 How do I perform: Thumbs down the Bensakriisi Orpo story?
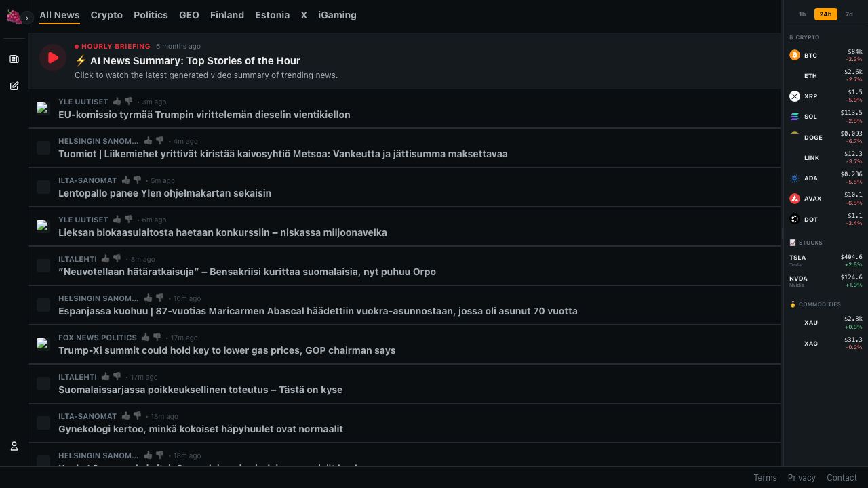coord(117,259)
